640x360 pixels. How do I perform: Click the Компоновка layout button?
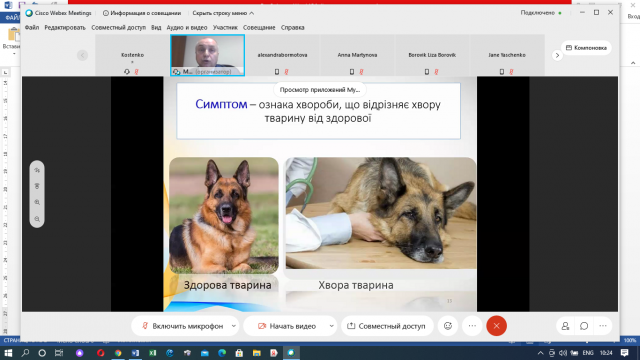[x=586, y=48]
